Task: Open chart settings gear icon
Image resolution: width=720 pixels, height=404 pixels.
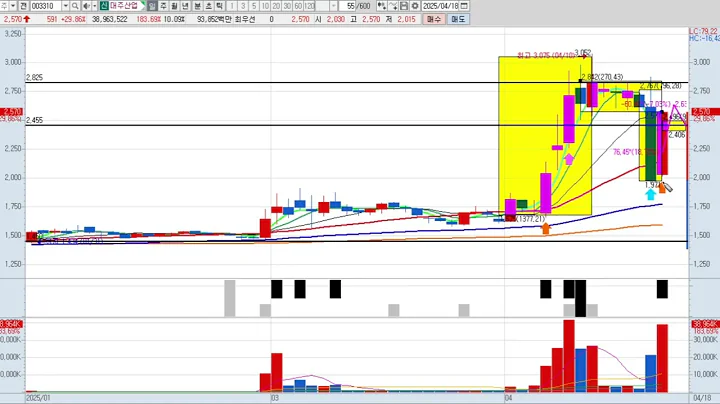Action: click(415, 6)
